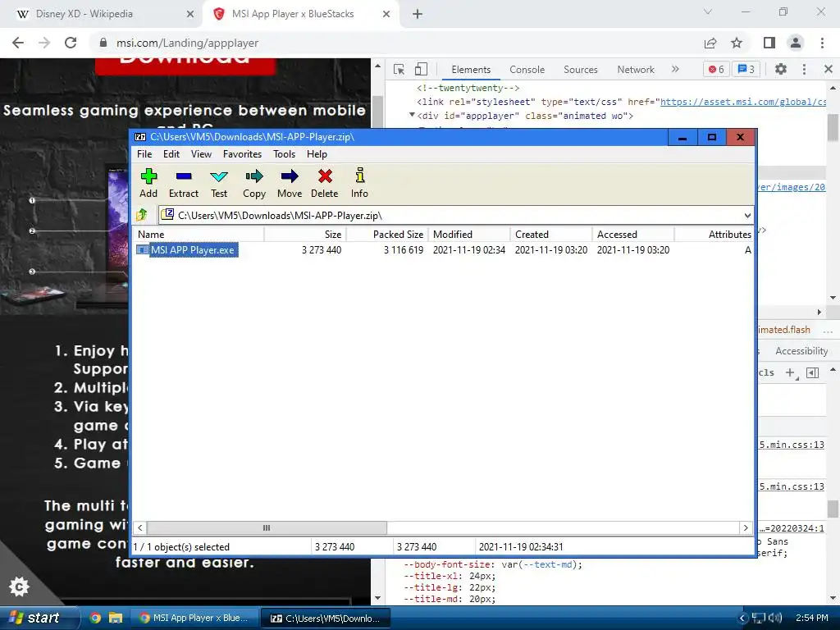Collapse the div#appplayer node in Elements
This screenshot has height=630, width=840.
coord(412,115)
